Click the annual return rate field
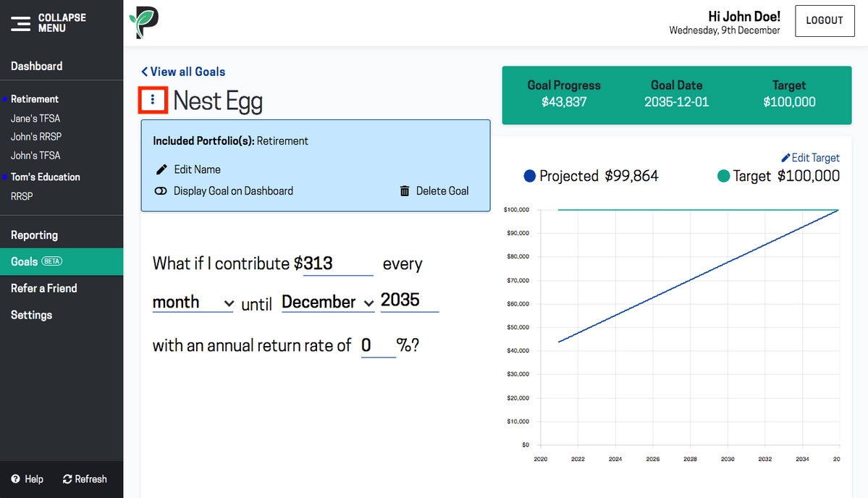Viewport: 868px width, 498px height. [x=378, y=346]
